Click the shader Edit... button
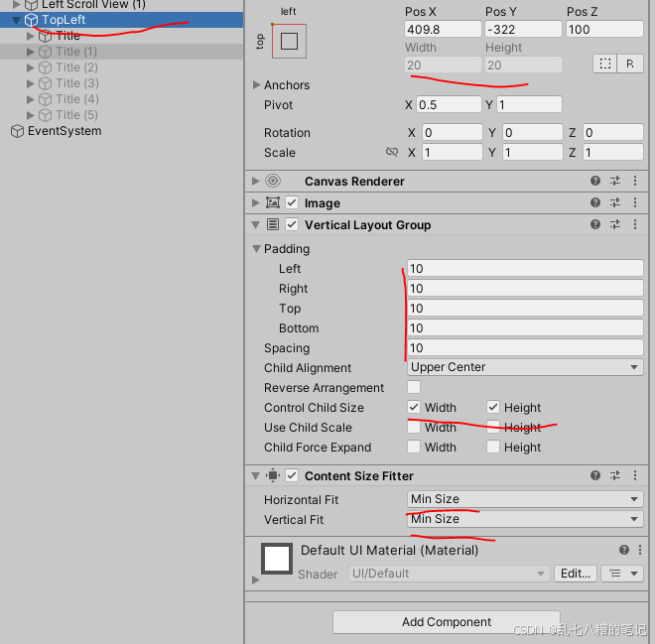Image resolution: width=655 pixels, height=644 pixels. pos(576,574)
